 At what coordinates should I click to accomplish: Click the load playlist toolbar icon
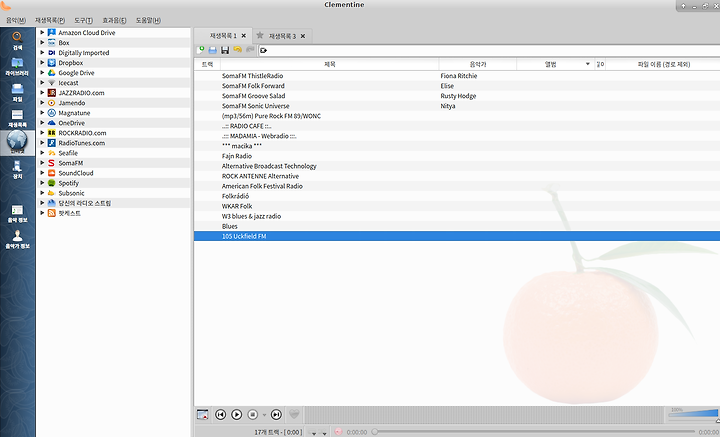coord(213,50)
